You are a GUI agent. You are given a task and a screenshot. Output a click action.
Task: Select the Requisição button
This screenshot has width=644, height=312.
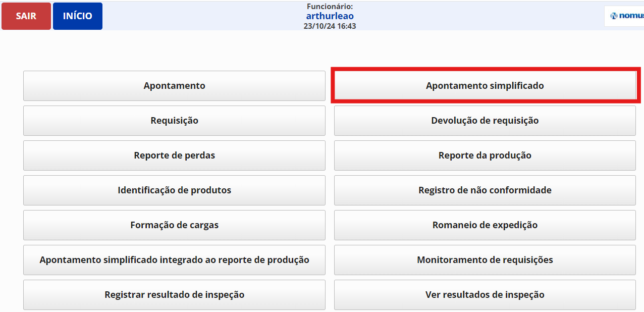174,121
